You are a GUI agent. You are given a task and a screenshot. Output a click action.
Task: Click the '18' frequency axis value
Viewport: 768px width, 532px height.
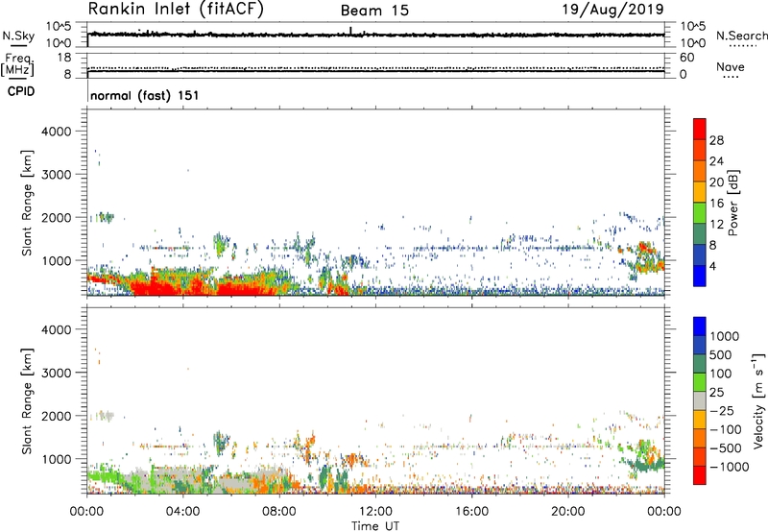coord(64,58)
